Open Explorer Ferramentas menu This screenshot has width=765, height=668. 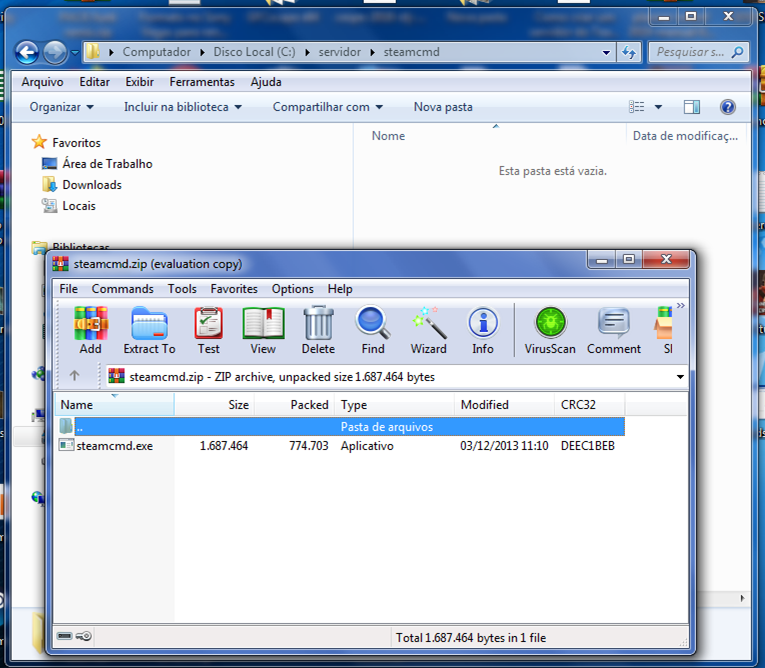click(202, 81)
